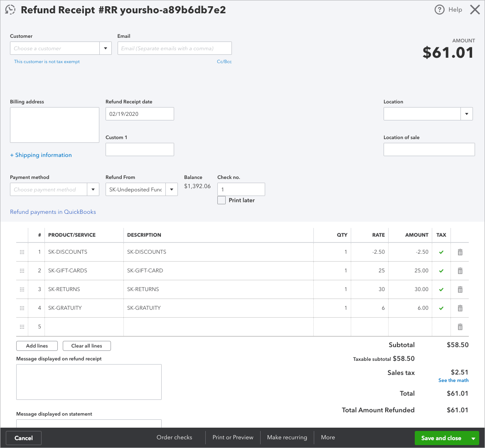Grab the drag handle of SK-GRATUITY row
Screen dimensions: 485x448
pos(22,308)
